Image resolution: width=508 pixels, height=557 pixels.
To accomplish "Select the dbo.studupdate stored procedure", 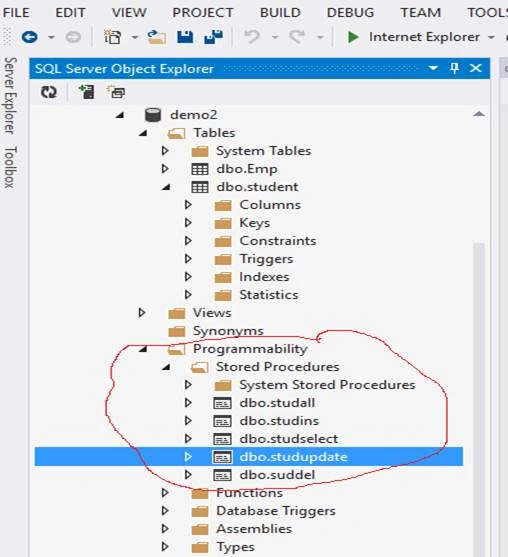I will pos(293,457).
